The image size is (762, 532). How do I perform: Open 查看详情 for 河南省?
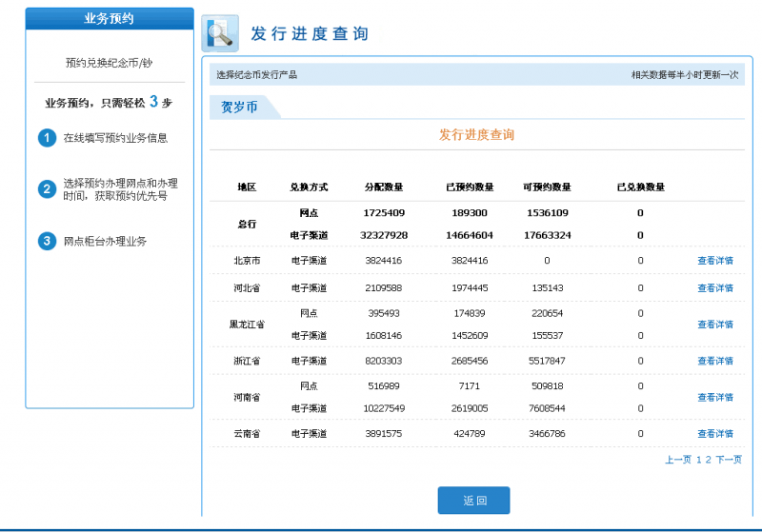pos(714,398)
